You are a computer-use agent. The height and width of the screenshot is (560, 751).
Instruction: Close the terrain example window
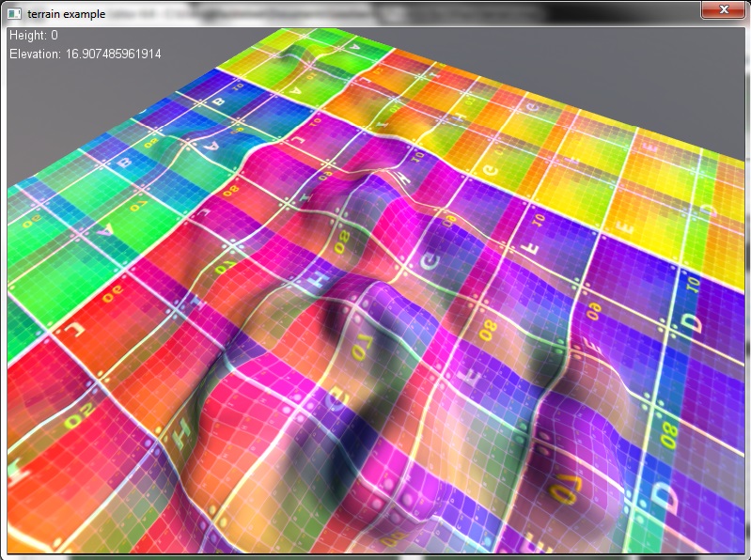tap(722, 10)
